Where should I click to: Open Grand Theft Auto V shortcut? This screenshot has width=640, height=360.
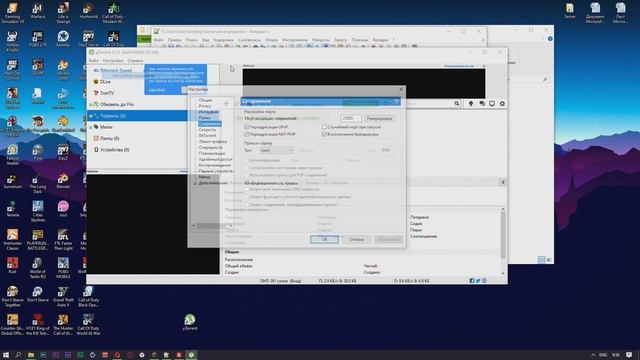[63, 296]
